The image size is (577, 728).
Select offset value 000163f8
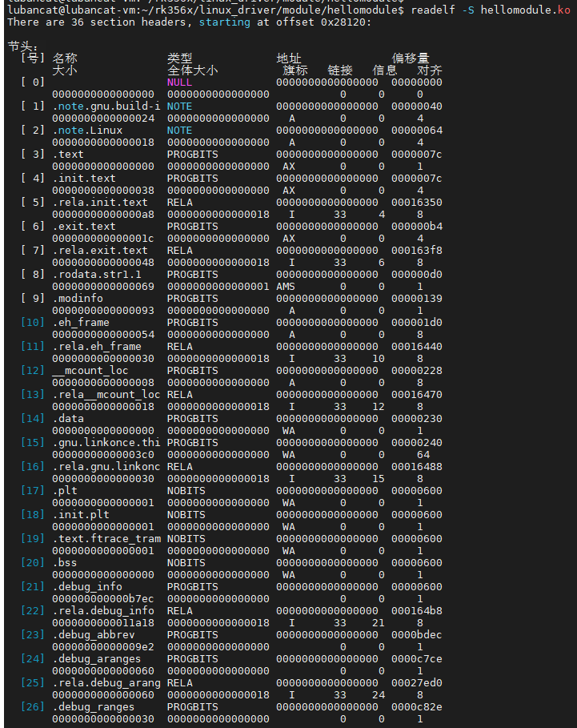[x=416, y=250]
